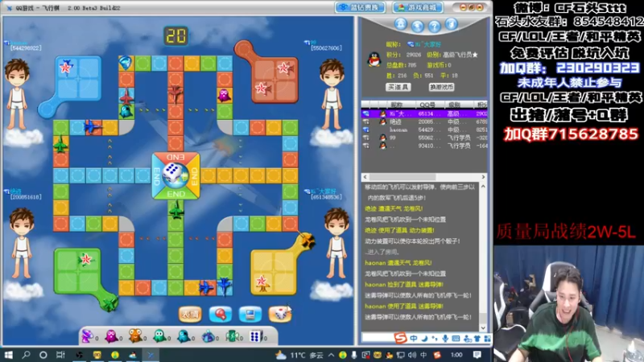Click the dark red plane on top column
Viewport: 644px width, 362px height.
(x=175, y=93)
